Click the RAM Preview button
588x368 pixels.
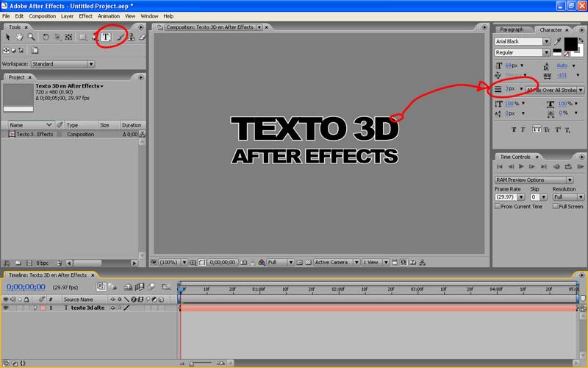(580, 167)
